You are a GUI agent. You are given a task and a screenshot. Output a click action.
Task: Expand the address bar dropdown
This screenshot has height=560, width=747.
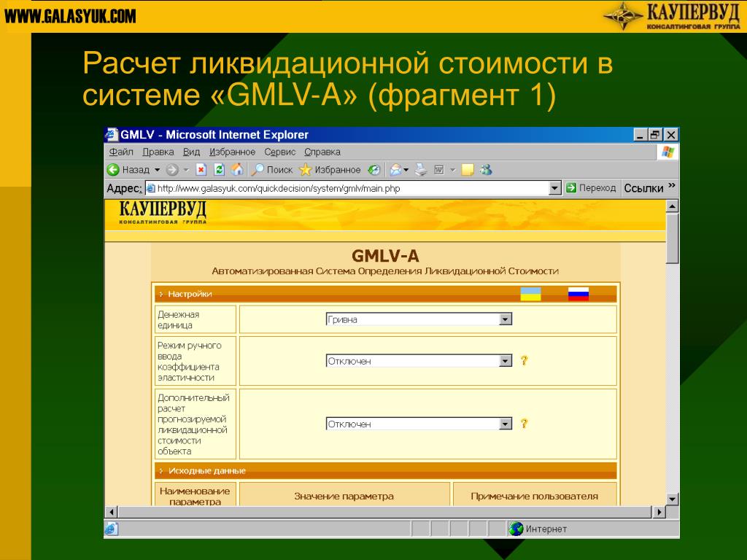click(554, 188)
